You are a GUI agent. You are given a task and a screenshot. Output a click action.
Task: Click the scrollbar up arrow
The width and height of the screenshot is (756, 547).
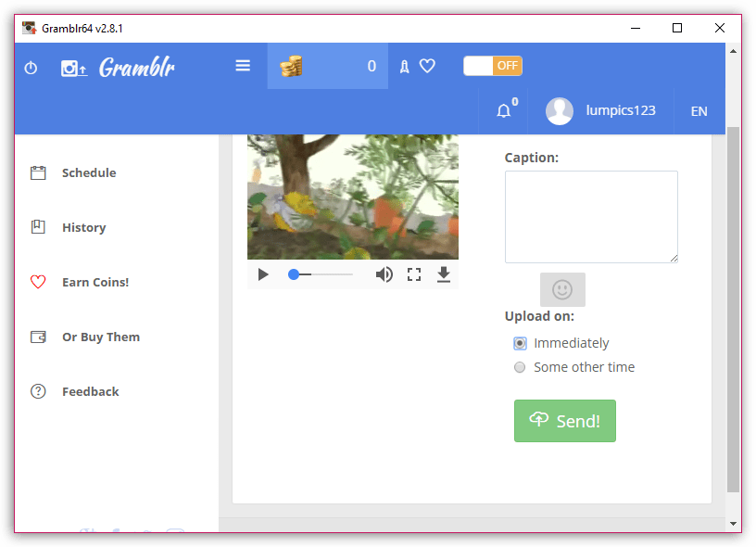(x=733, y=51)
